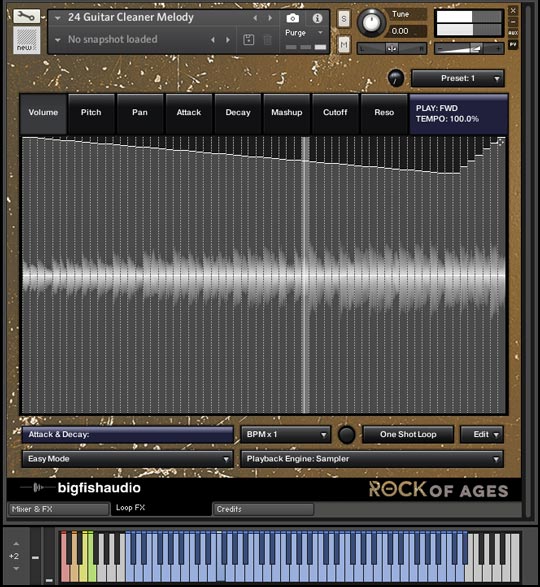540x587 pixels.
Task: Click the PLAY: FWD TEMPO display
Action: [x=458, y=114]
